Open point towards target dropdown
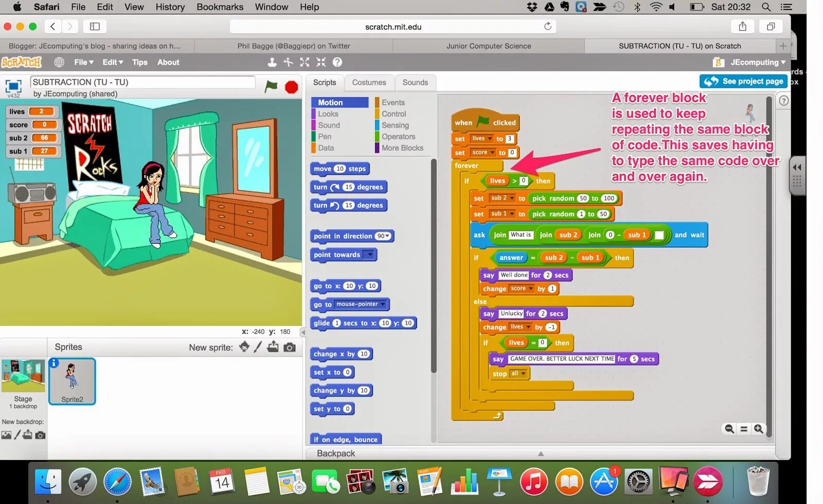This screenshot has height=504, width=823. click(x=369, y=255)
